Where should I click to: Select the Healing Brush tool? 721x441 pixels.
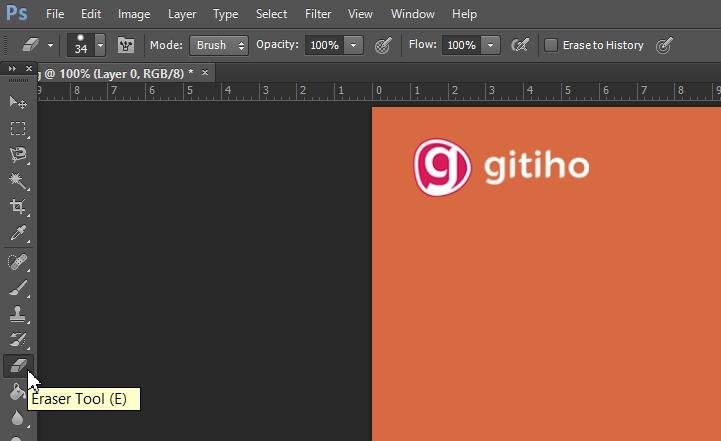pos(18,262)
